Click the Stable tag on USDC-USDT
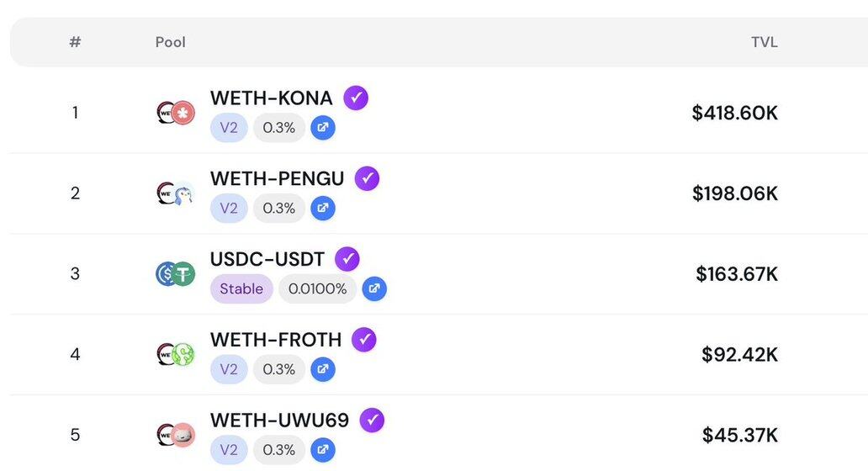 pyautogui.click(x=241, y=288)
